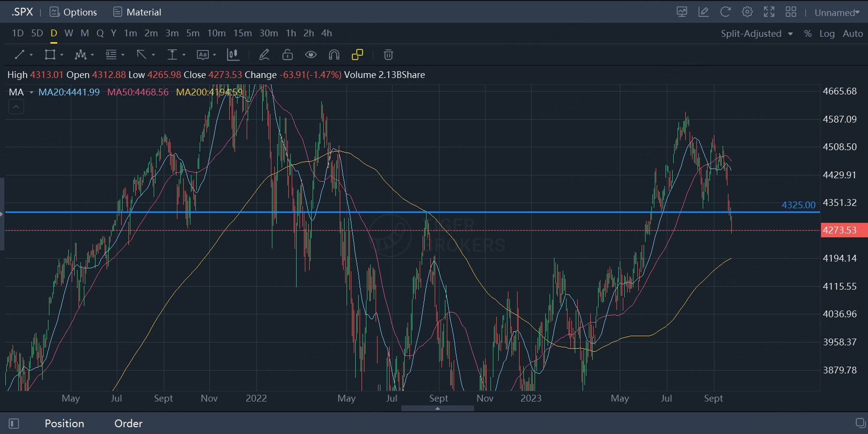The width and height of the screenshot is (868, 434).
Task: Open the multi-chart grid layout icon
Action: point(791,12)
